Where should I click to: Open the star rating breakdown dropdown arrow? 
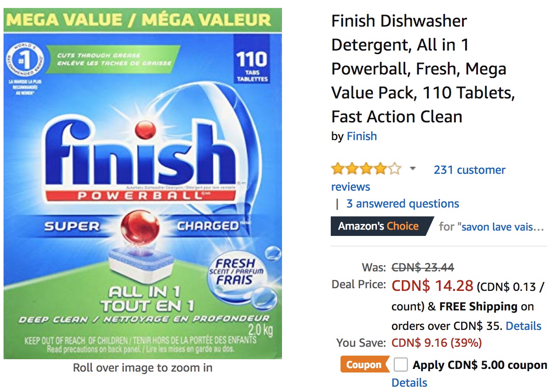[413, 169]
